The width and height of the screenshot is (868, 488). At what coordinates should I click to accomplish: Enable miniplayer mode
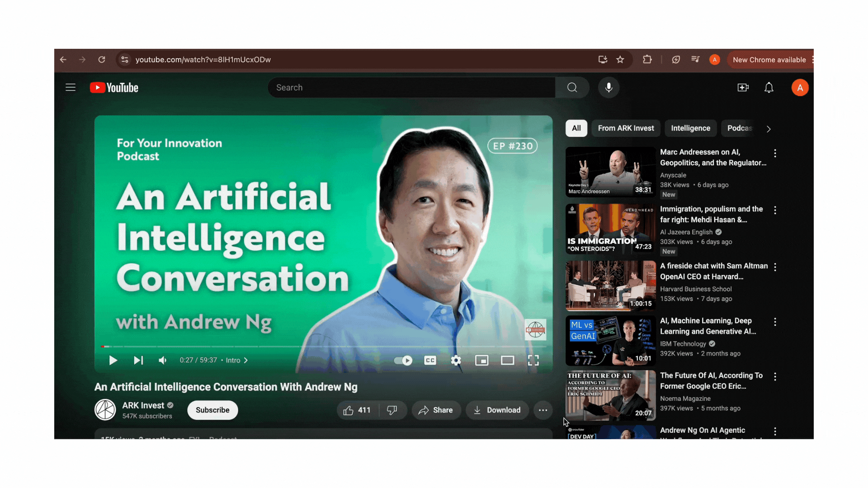(x=482, y=360)
